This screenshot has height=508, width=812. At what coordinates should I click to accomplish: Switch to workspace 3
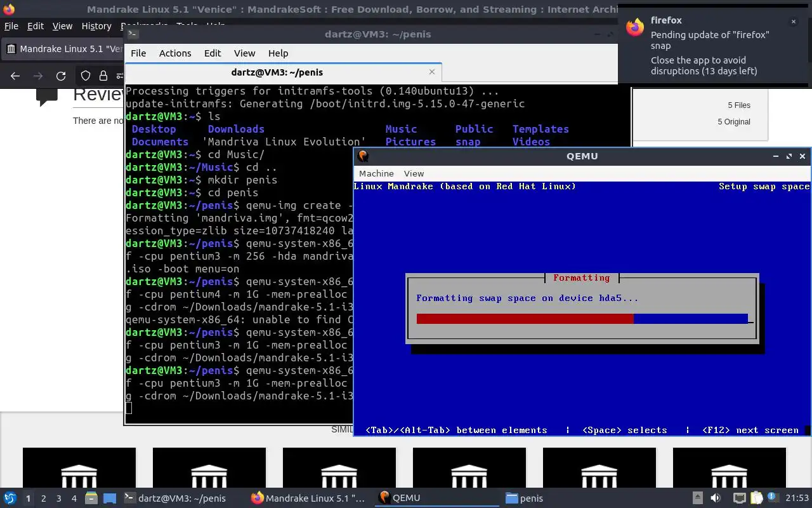pyautogui.click(x=59, y=498)
